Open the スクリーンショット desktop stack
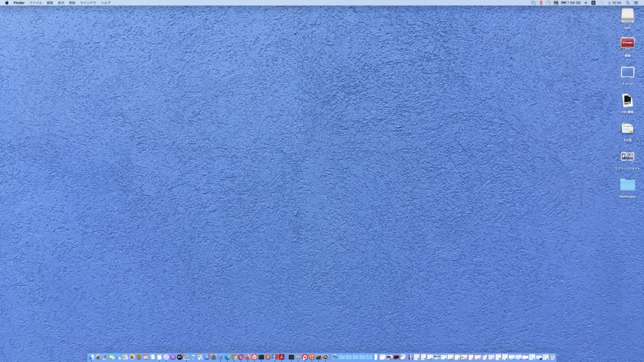Viewport: 644px width, 362px height. pos(627,156)
